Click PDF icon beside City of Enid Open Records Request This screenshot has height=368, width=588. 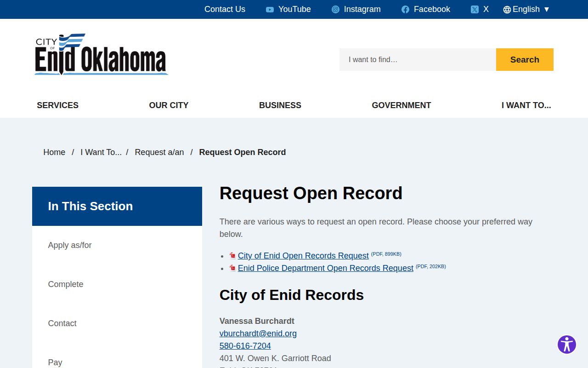[233, 256]
